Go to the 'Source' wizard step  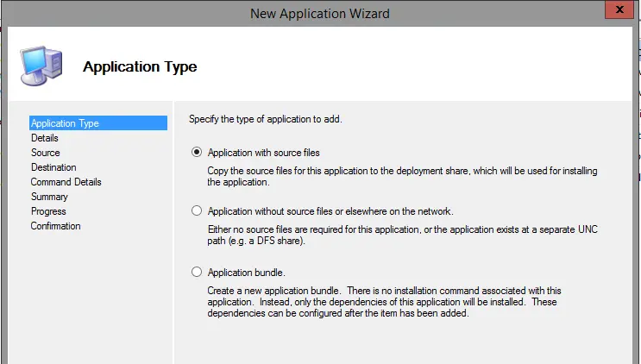click(x=46, y=153)
